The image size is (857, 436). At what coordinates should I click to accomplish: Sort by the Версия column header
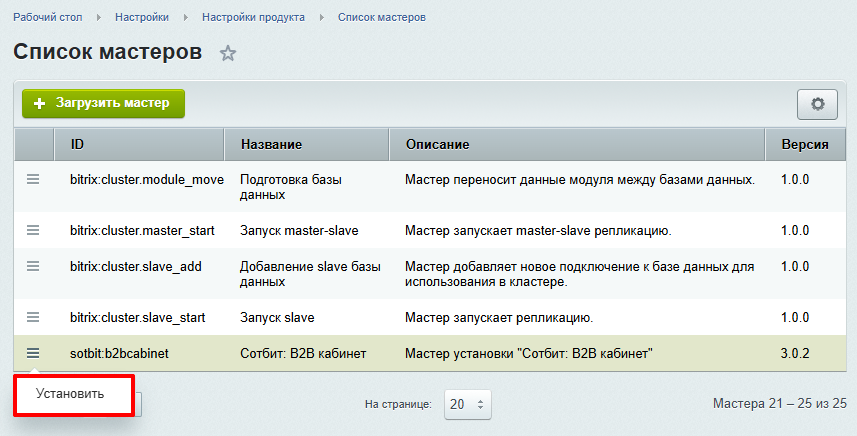click(806, 145)
